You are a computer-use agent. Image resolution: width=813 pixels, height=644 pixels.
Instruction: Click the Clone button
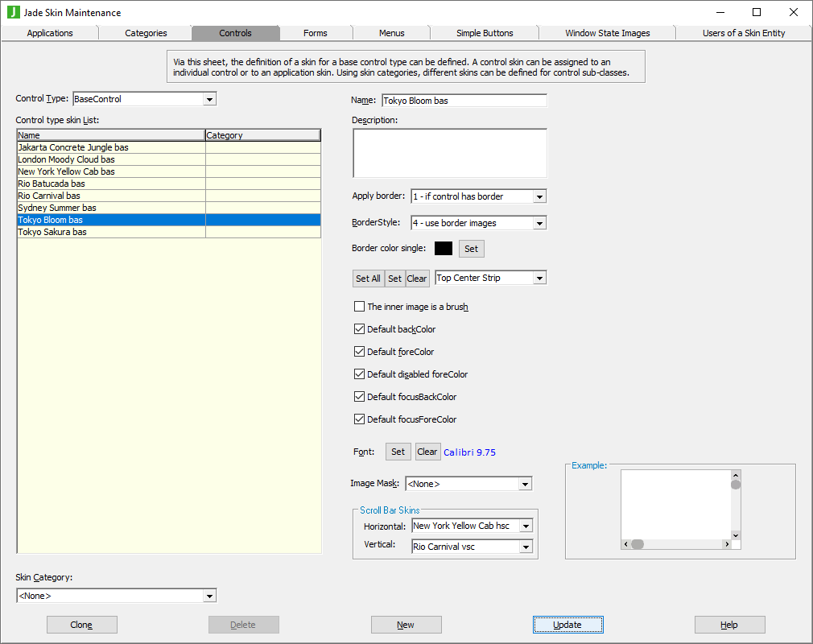pos(81,625)
